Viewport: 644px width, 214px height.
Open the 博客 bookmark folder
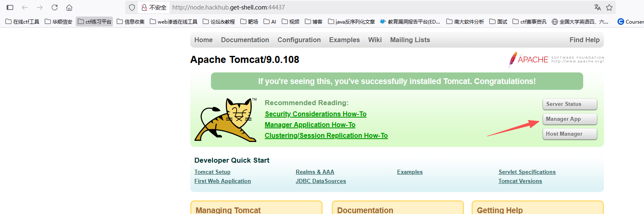coord(314,22)
